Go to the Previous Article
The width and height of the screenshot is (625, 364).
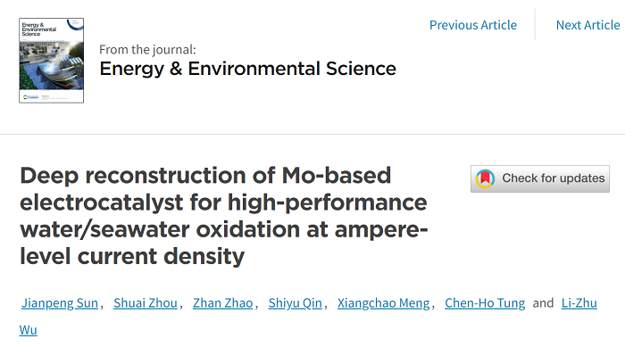pyautogui.click(x=472, y=25)
